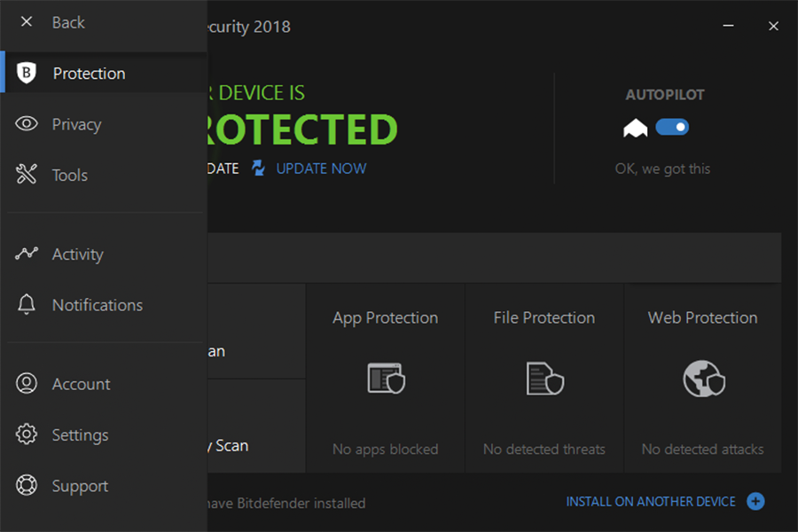798x532 pixels.
Task: Click the 'OK, we got this' text
Action: [x=662, y=168]
